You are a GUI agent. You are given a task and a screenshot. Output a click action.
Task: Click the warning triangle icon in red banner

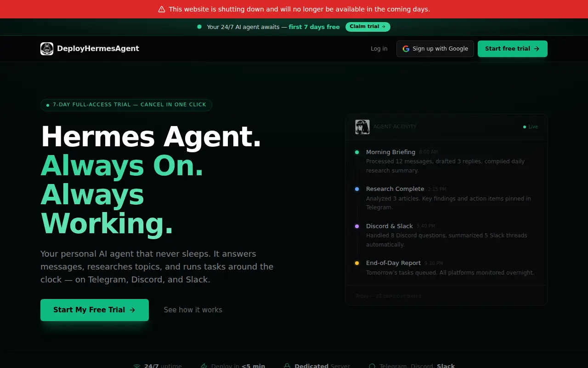[162, 9]
